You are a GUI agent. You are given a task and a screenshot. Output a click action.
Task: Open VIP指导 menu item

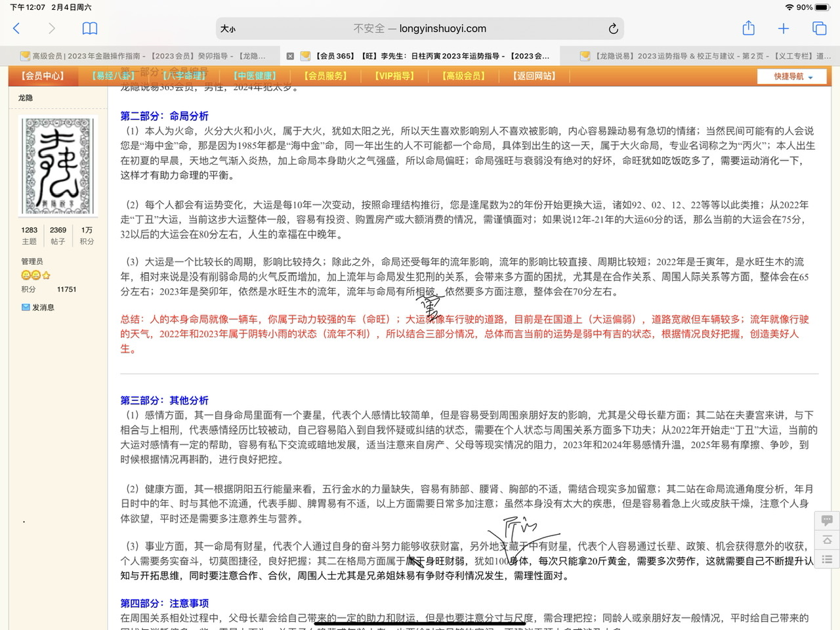(394, 76)
